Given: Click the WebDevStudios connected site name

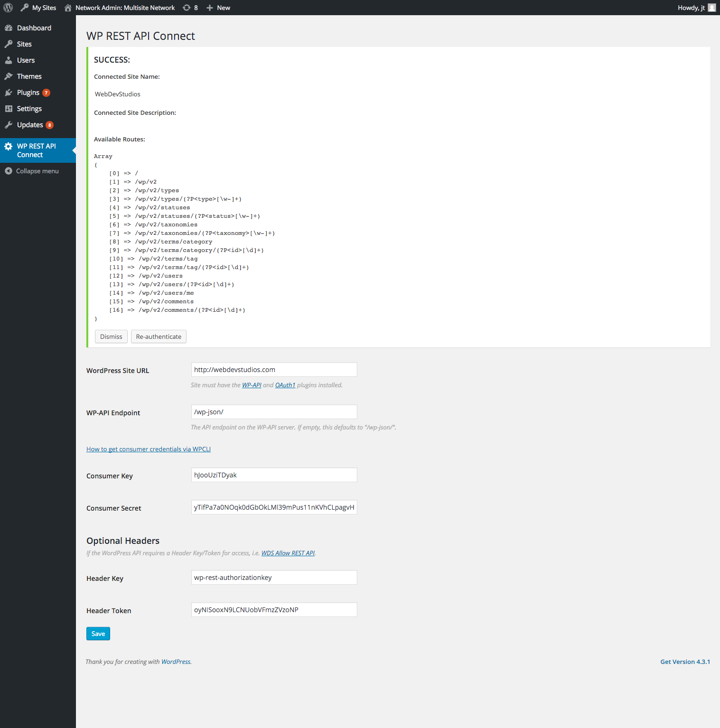Looking at the screenshot, I should click(x=117, y=94).
